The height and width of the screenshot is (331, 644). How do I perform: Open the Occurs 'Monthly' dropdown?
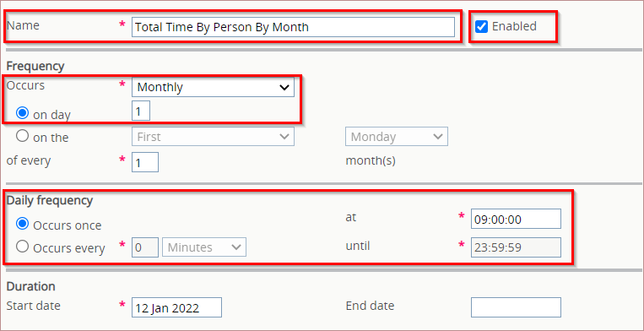point(213,88)
